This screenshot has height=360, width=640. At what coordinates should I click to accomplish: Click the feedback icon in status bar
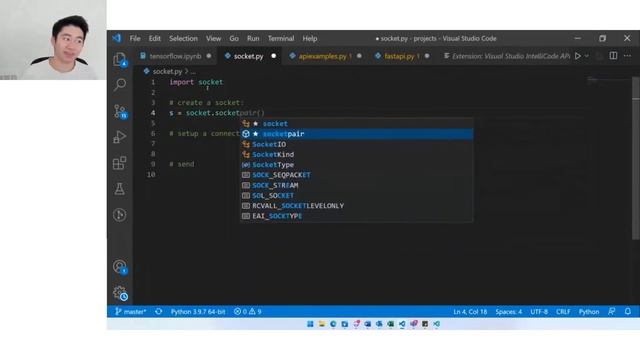[611, 311]
